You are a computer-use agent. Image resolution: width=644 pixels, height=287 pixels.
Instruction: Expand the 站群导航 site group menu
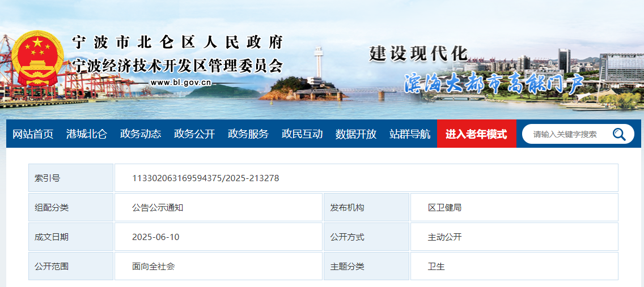coord(410,134)
